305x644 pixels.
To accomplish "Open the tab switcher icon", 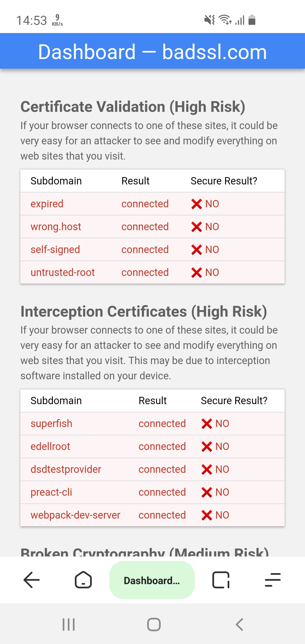I will pos(221,580).
